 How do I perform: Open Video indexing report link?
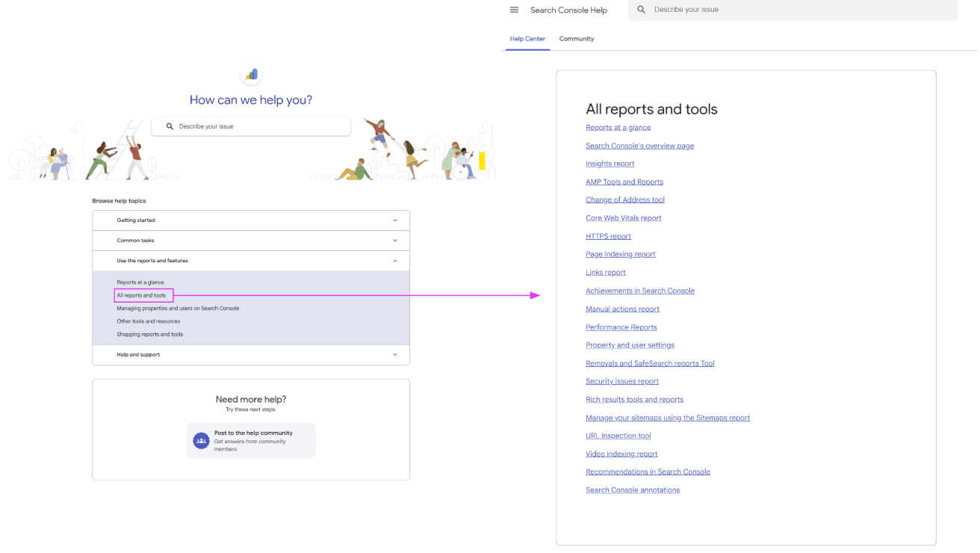(622, 454)
